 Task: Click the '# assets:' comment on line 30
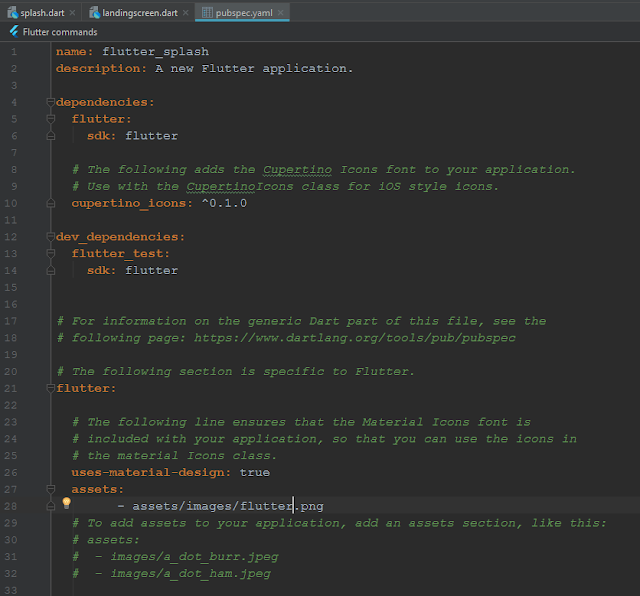(x=106, y=540)
